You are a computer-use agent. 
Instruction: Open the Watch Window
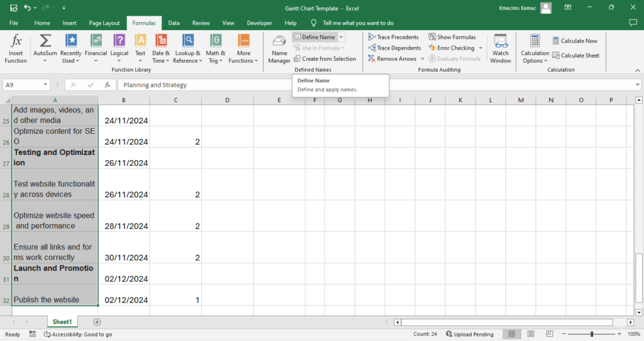pyautogui.click(x=500, y=49)
